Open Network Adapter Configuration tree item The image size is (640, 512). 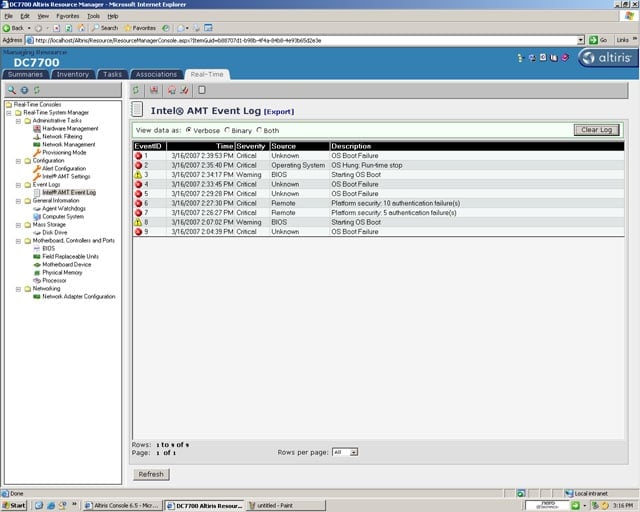[x=79, y=296]
